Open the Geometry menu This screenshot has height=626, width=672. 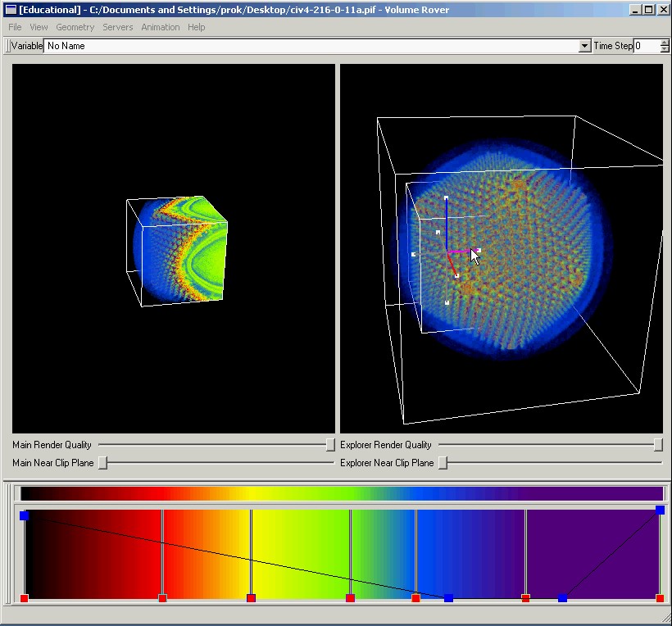click(x=75, y=27)
